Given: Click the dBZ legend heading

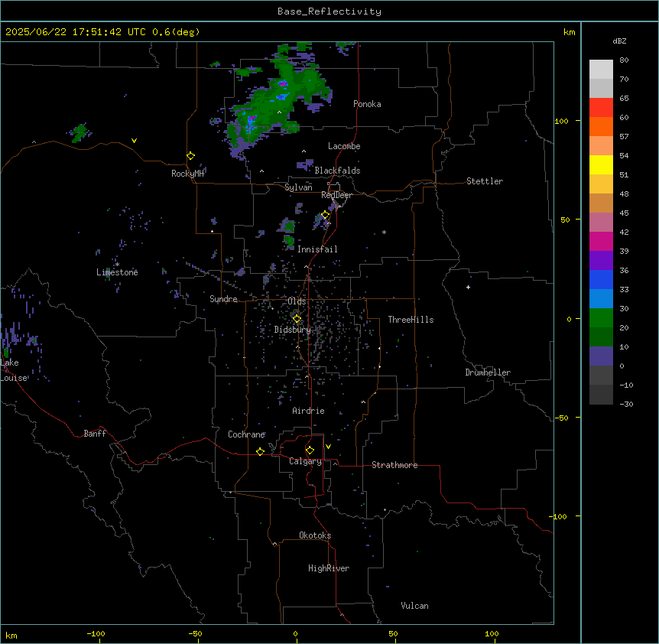Looking at the screenshot, I should tap(619, 41).
